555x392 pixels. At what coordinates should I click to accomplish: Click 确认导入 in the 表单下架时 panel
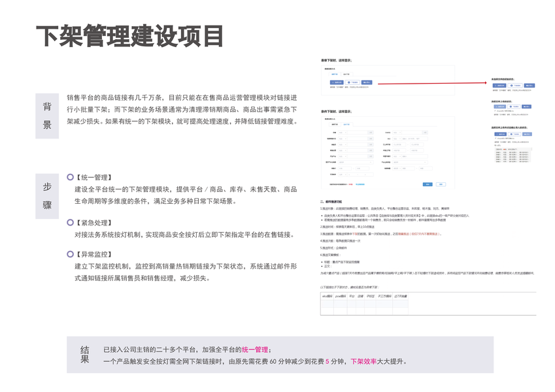click(367, 82)
